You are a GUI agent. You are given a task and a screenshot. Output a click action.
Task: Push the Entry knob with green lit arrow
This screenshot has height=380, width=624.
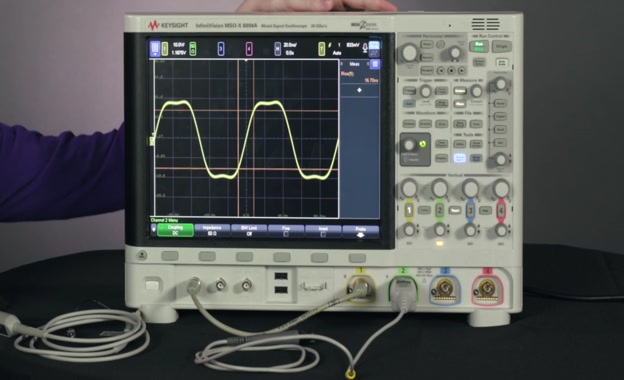[409, 145]
